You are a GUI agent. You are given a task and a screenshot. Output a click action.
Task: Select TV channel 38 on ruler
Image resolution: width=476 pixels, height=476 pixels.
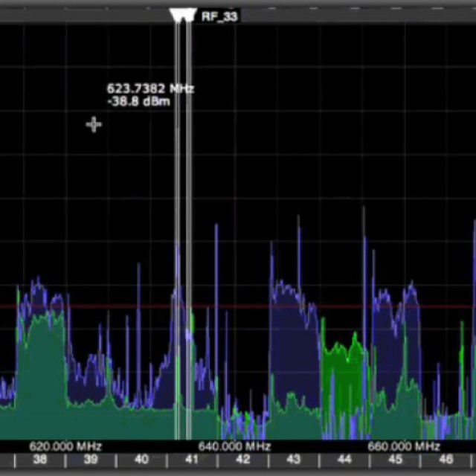[40, 460]
